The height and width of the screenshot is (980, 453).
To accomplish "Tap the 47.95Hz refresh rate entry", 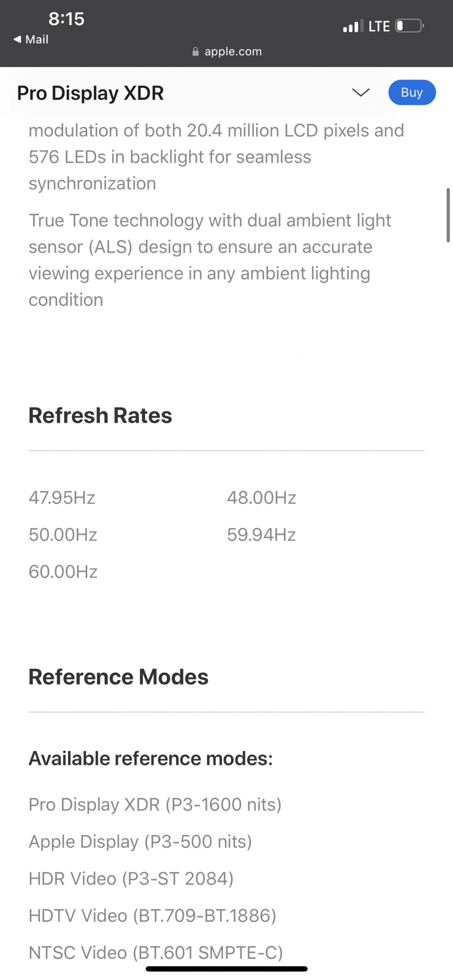I will [62, 498].
